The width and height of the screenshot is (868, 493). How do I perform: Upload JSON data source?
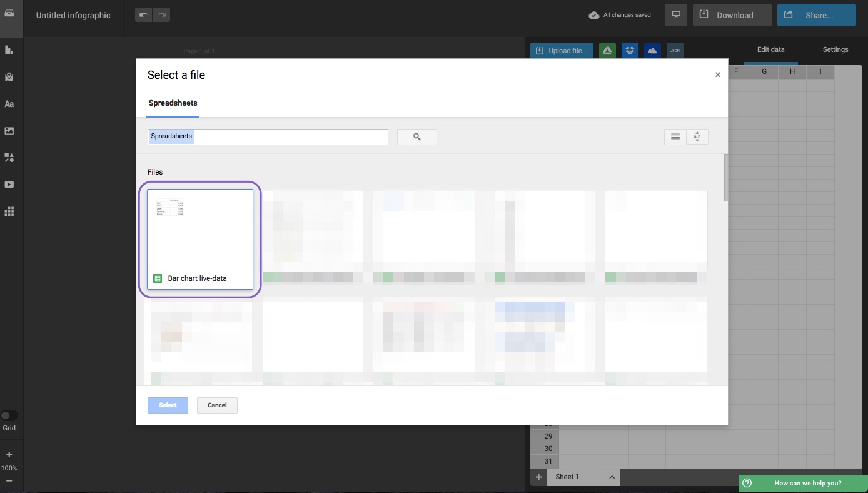click(x=674, y=51)
